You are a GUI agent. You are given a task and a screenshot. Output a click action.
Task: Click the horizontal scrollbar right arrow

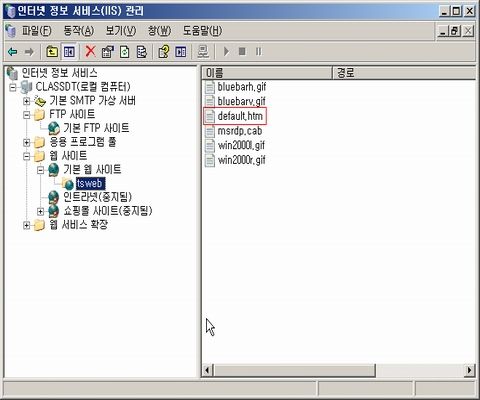[x=470, y=370]
